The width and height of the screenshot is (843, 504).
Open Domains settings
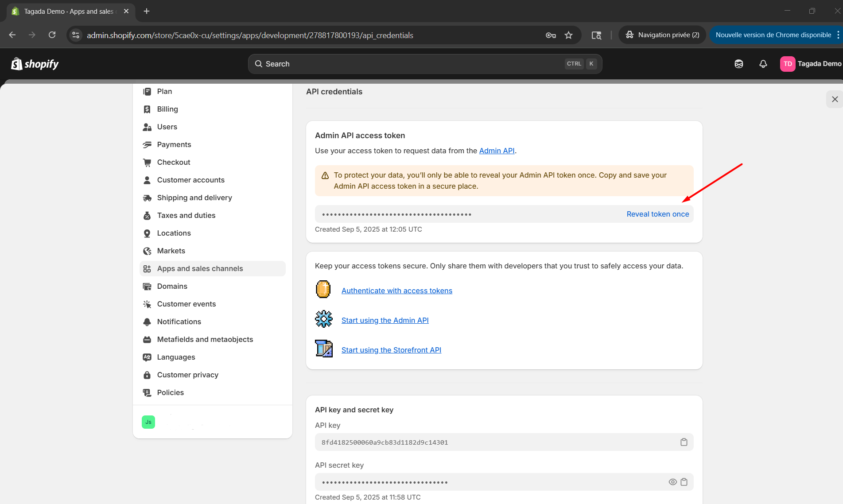click(213, 286)
